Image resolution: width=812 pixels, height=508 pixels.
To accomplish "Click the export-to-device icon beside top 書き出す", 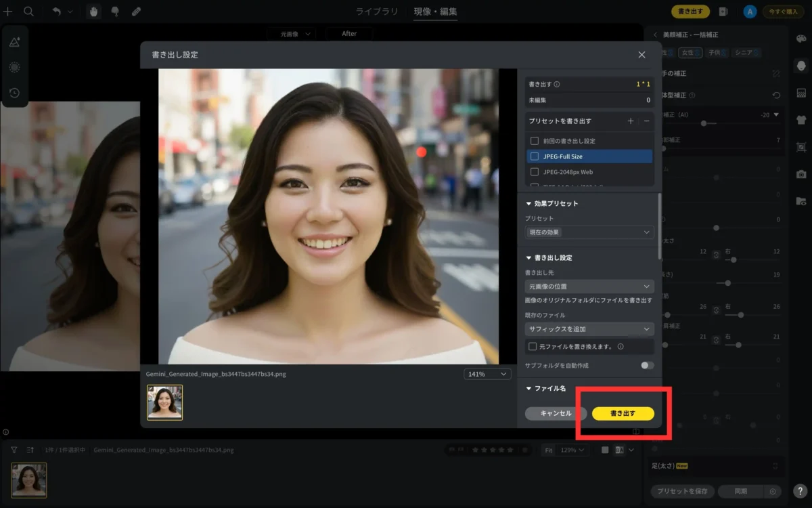I will pos(723,12).
